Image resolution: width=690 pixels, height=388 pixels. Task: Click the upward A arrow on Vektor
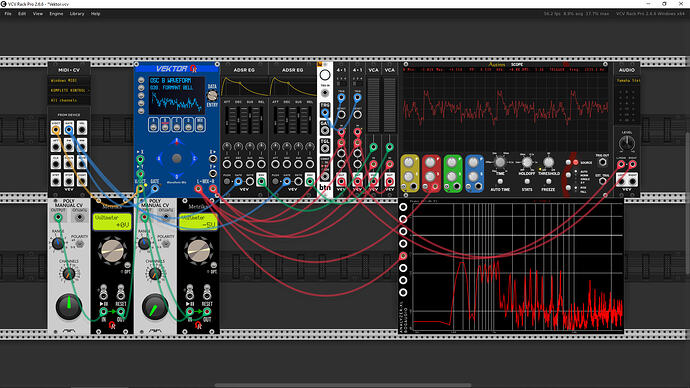[176, 141]
